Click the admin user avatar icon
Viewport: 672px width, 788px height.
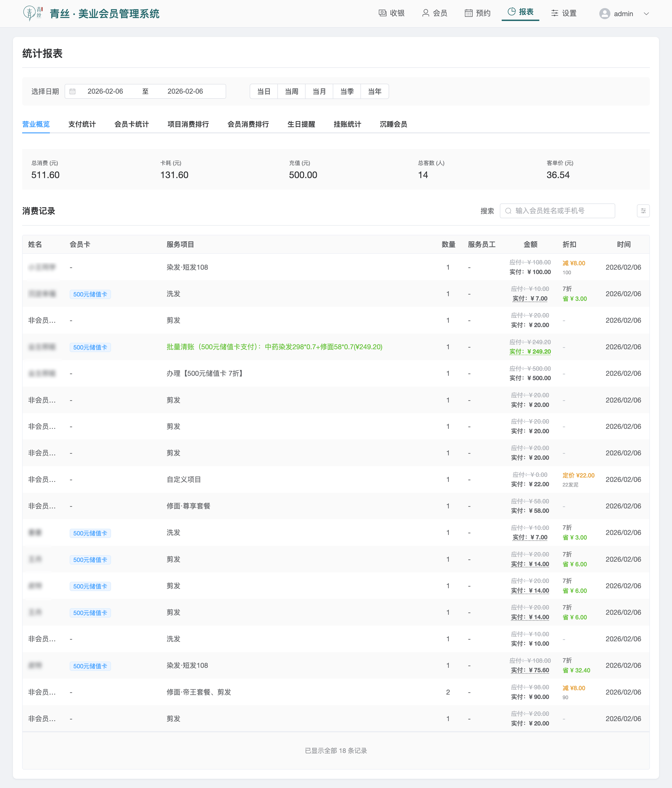tap(604, 14)
